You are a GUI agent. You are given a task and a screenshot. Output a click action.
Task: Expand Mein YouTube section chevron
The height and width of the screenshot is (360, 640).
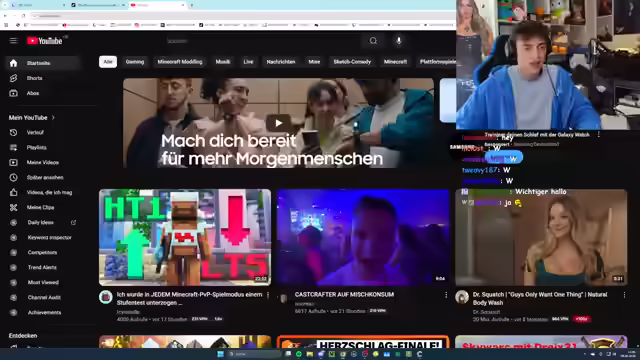point(53,118)
